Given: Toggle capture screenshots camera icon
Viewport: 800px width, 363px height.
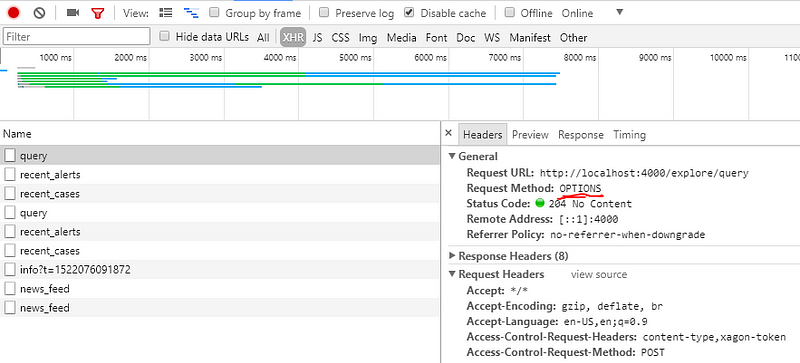Looking at the screenshot, I should [73, 13].
